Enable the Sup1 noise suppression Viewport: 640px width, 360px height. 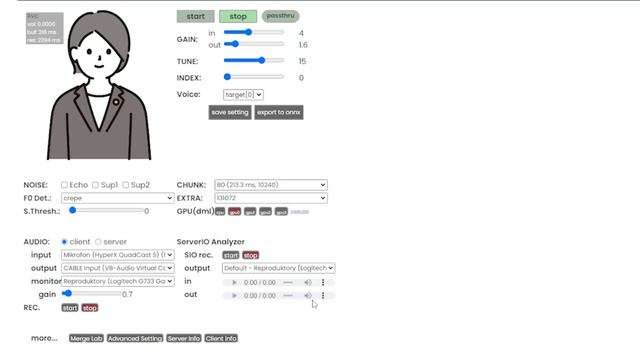[x=95, y=185]
